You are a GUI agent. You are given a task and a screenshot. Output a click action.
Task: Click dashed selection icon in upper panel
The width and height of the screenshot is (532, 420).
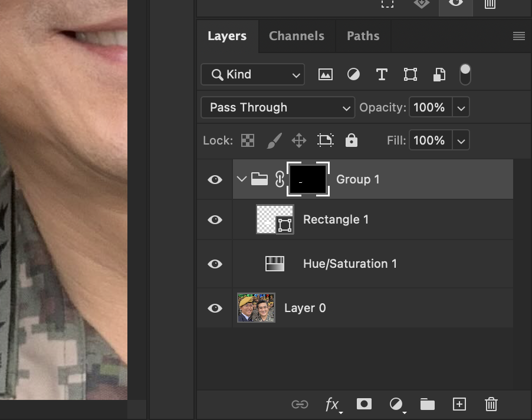pyautogui.click(x=387, y=4)
